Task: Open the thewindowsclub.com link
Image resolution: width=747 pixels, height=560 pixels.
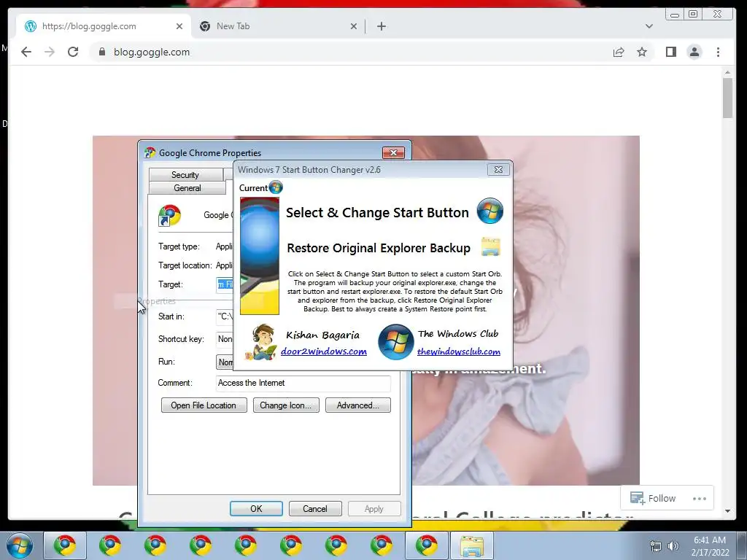Action: [459, 351]
